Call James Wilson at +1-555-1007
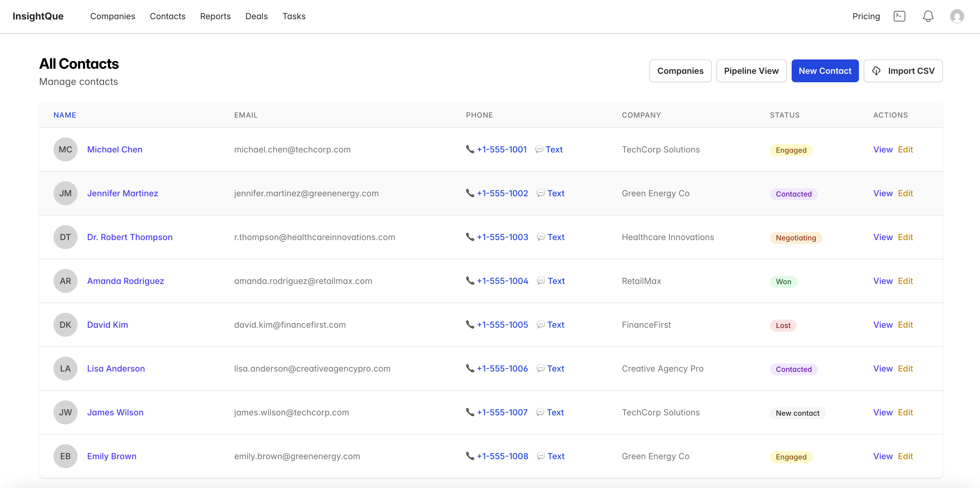The height and width of the screenshot is (488, 980). point(502,412)
